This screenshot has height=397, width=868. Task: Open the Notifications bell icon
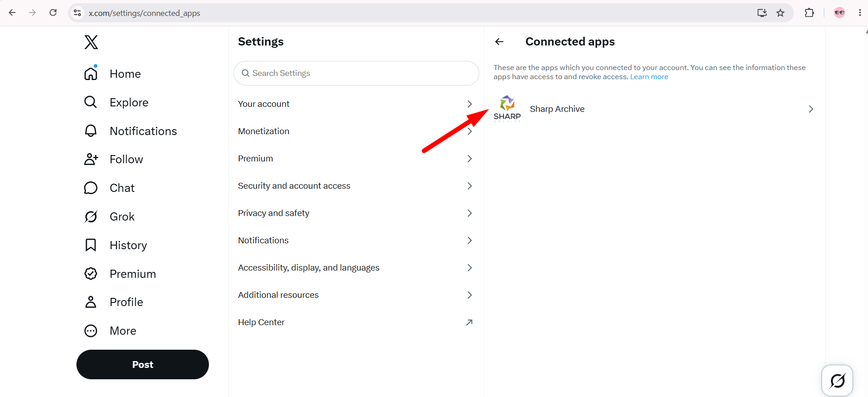pos(91,131)
